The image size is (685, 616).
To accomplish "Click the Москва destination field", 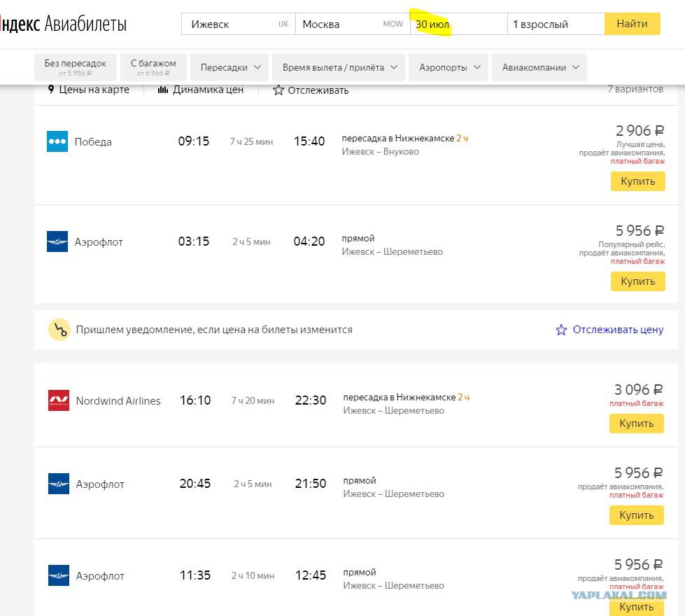I will pyautogui.click(x=353, y=24).
